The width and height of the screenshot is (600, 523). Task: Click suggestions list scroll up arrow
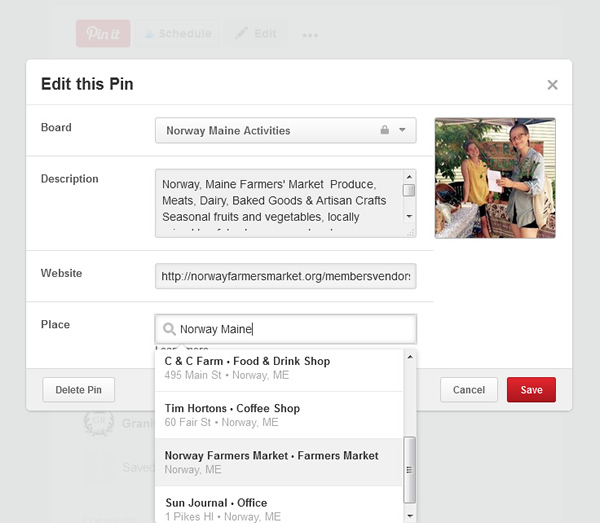tap(410, 357)
